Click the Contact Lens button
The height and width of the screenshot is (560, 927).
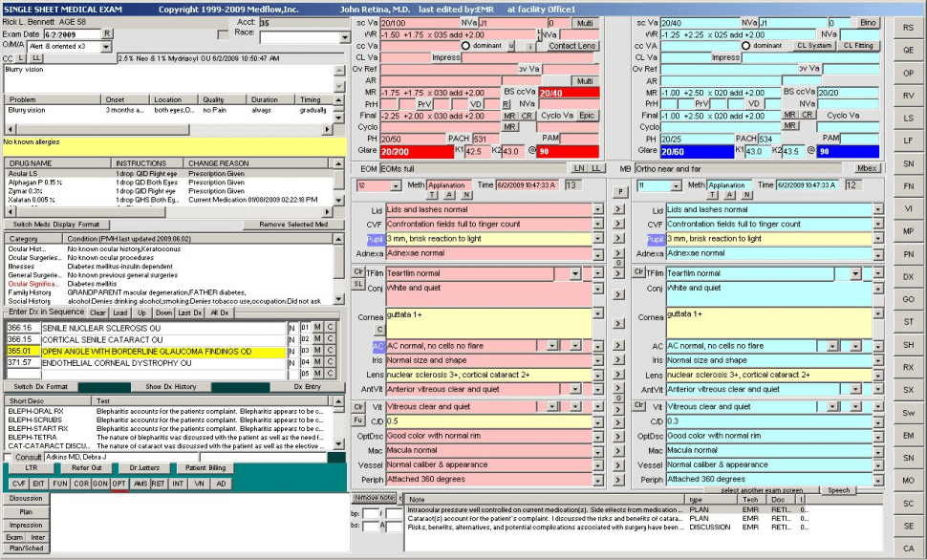pos(571,46)
